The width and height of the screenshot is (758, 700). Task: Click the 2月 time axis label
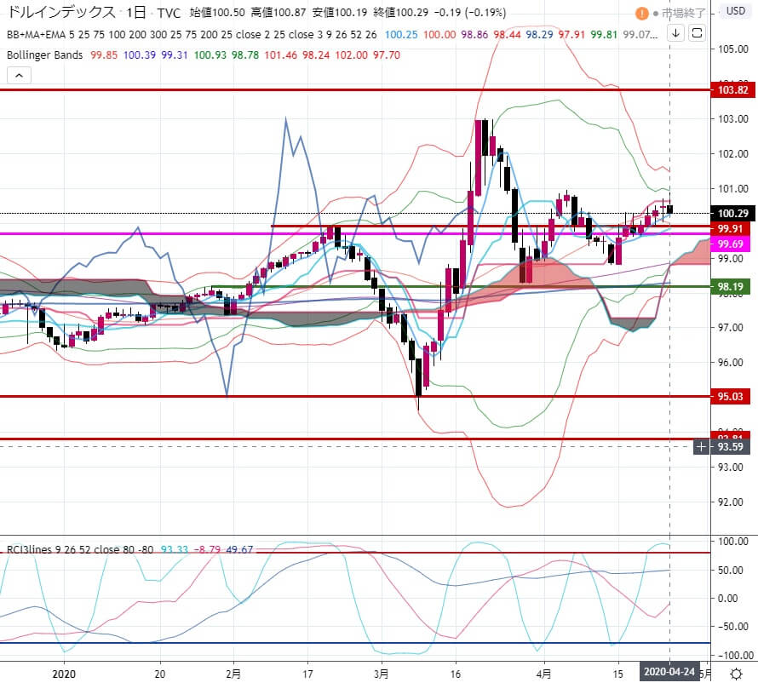[x=233, y=674]
